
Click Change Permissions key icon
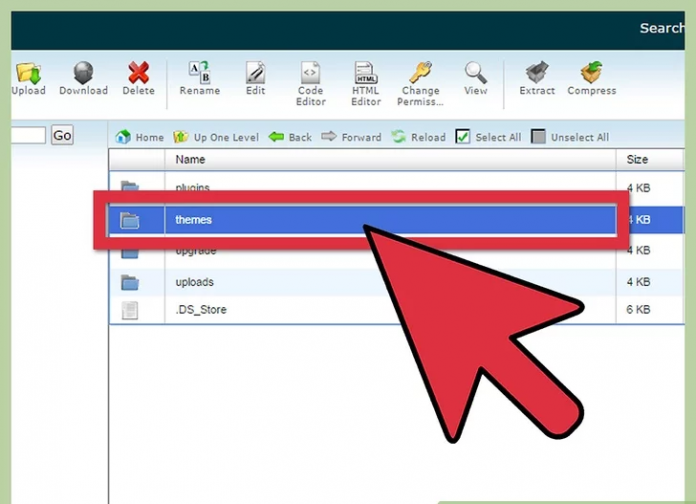coord(421,74)
